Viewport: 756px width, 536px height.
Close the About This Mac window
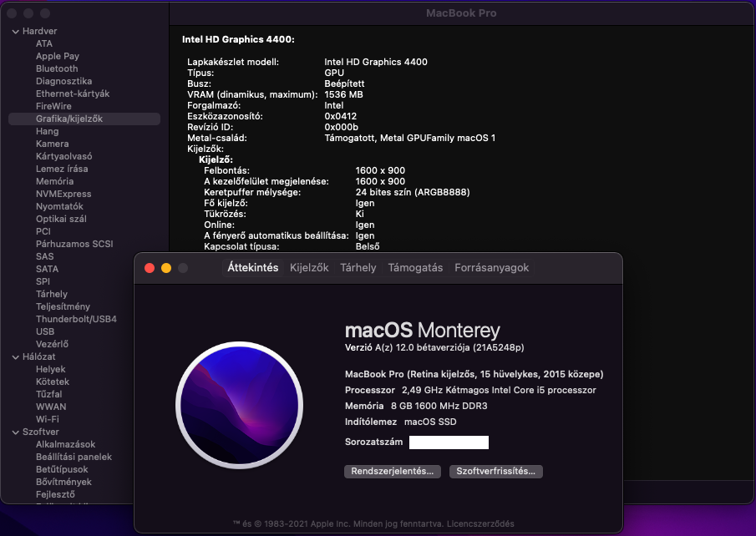pyautogui.click(x=150, y=268)
